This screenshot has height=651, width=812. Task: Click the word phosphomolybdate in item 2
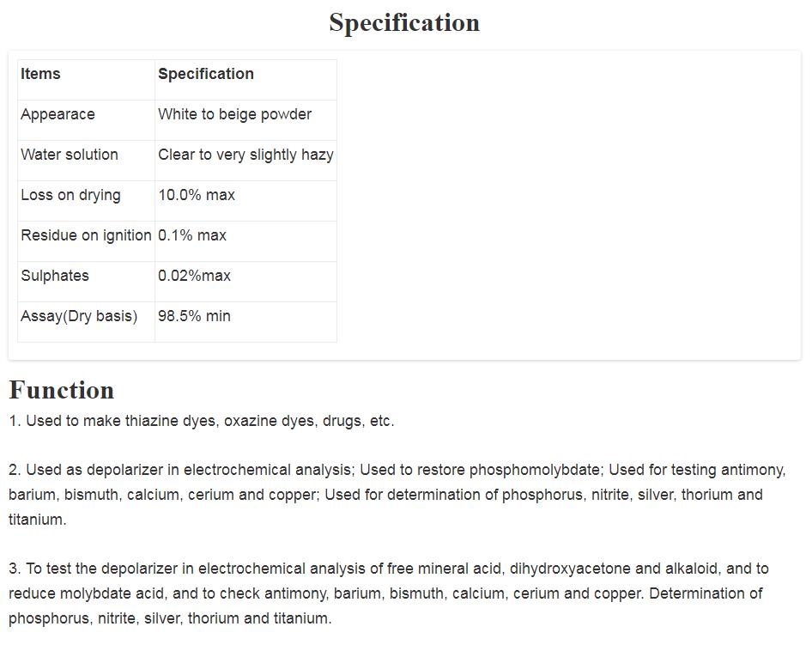534,470
